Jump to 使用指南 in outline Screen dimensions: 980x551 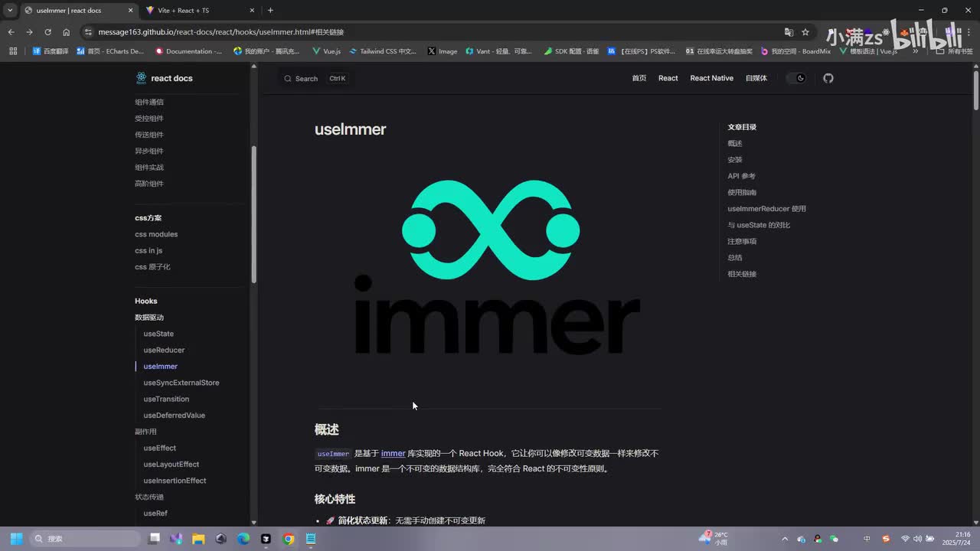coord(742,192)
